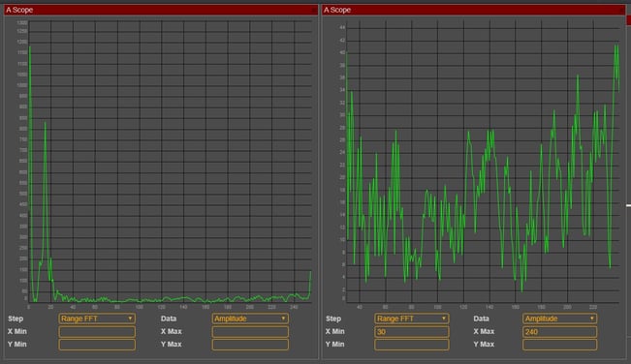Expand the Range FFT dropdown in the right scope
631x364 pixels.
[x=412, y=318]
